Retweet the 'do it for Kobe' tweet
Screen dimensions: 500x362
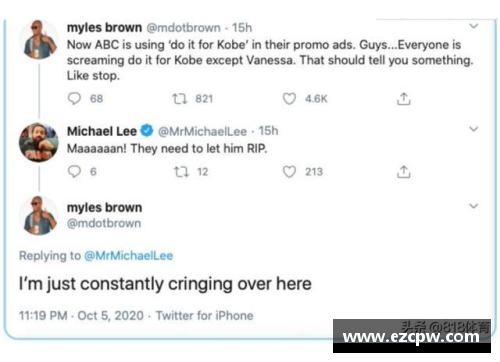[180, 99]
